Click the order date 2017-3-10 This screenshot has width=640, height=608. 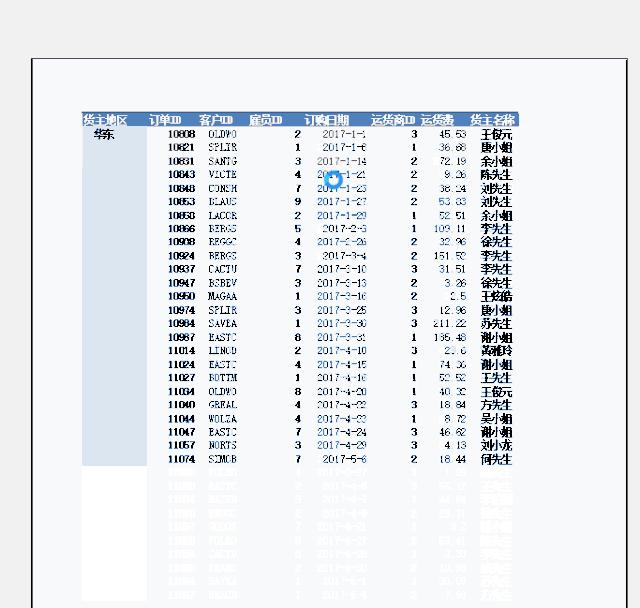(x=342, y=269)
